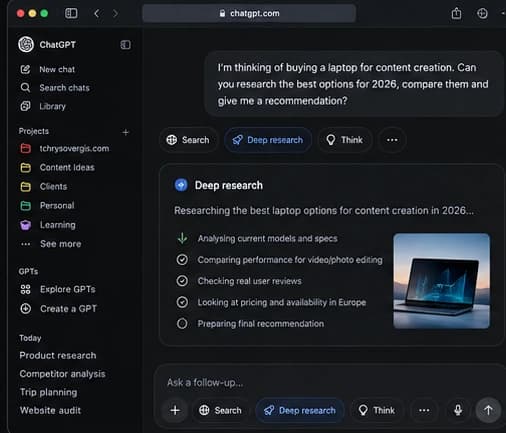Open the Competitor analysis chat
Image resolution: width=506 pixels, height=433 pixels.
[62, 374]
